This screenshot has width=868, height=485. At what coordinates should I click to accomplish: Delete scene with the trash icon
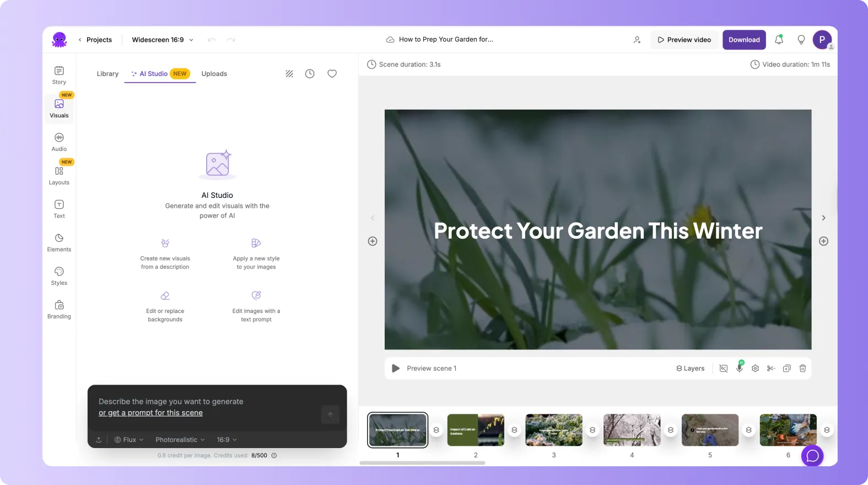coord(802,368)
